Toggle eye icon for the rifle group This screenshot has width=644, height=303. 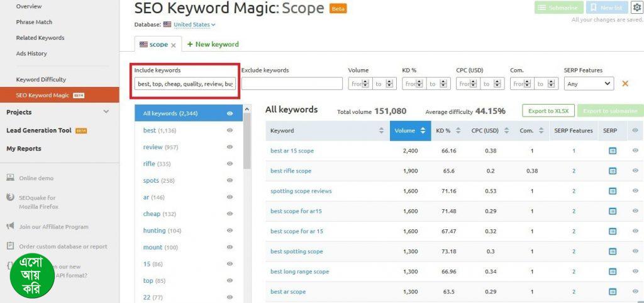click(x=230, y=164)
